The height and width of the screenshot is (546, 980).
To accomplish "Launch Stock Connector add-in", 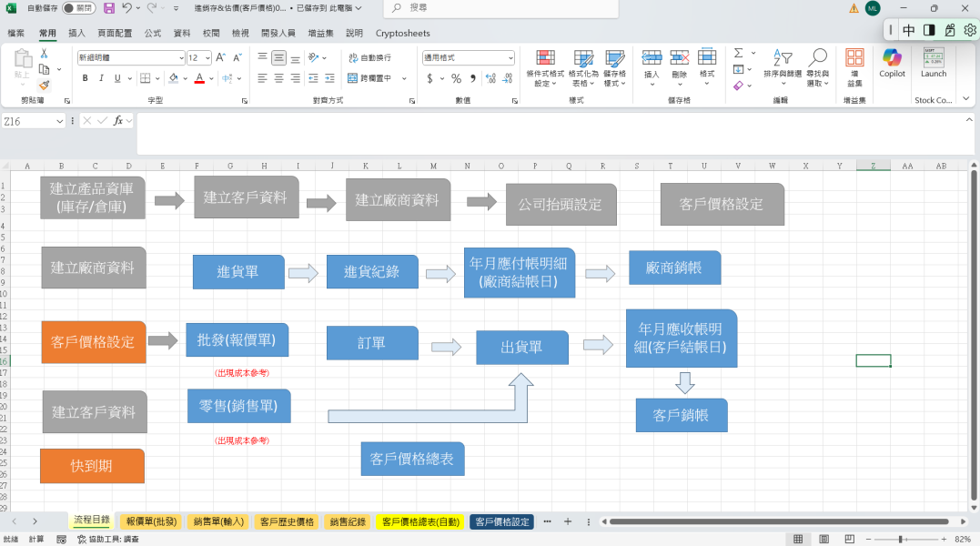I will 933,63.
